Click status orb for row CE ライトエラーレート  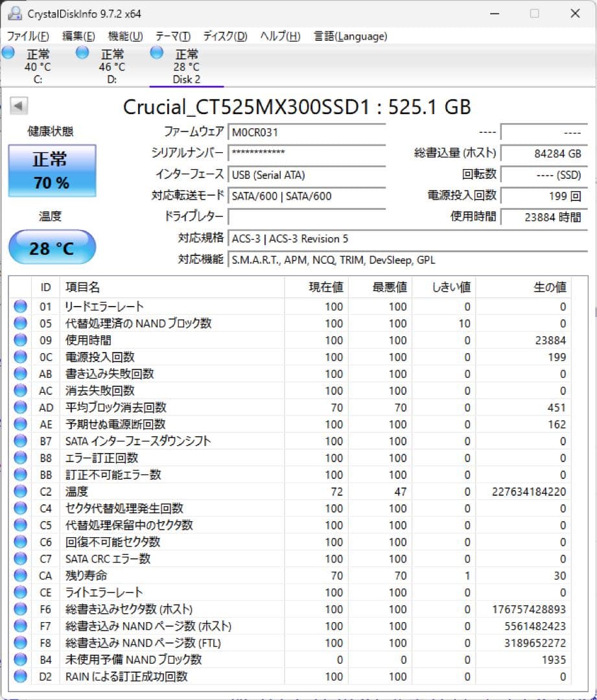tap(20, 592)
